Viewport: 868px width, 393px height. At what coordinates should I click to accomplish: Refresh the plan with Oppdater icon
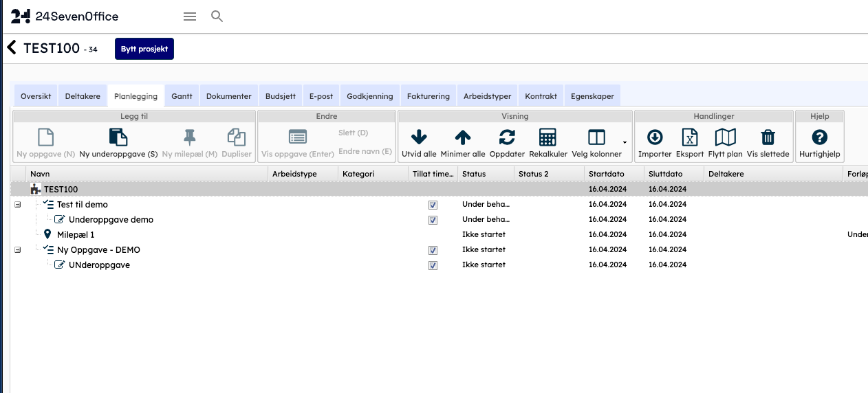tap(506, 137)
